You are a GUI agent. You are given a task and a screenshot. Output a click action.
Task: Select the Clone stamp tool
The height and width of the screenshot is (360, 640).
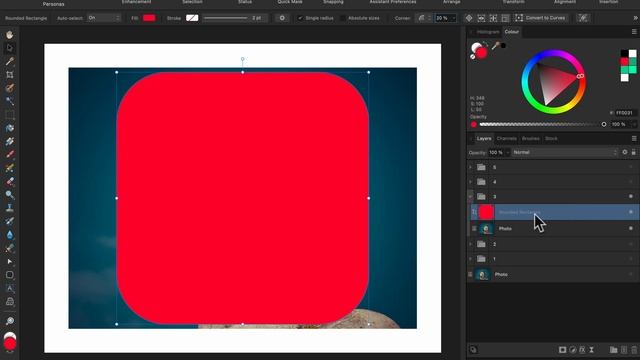pyautogui.click(x=10, y=208)
